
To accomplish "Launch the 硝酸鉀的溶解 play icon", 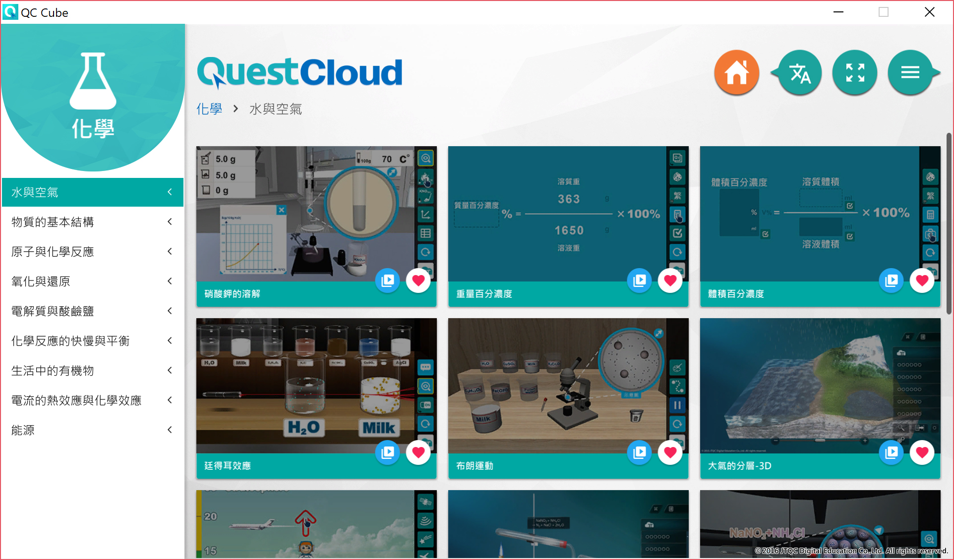I will point(388,280).
